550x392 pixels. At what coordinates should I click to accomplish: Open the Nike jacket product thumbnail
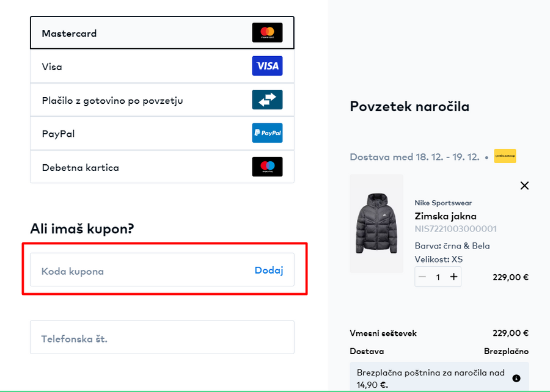point(376,223)
